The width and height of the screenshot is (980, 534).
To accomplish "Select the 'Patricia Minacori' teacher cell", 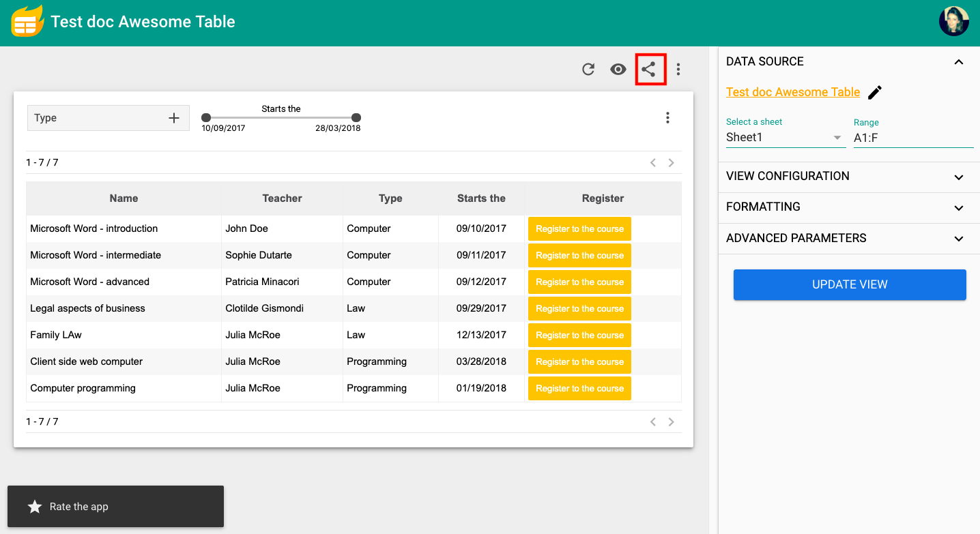I will coord(282,282).
